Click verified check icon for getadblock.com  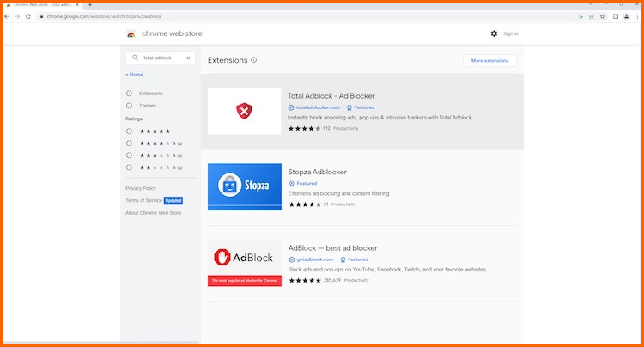292,259
